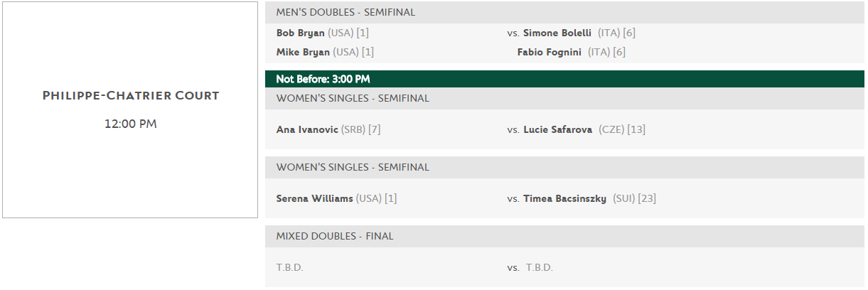Select the Philippe-Chatrier Court panel title
868x290 pixels.
[131, 95]
